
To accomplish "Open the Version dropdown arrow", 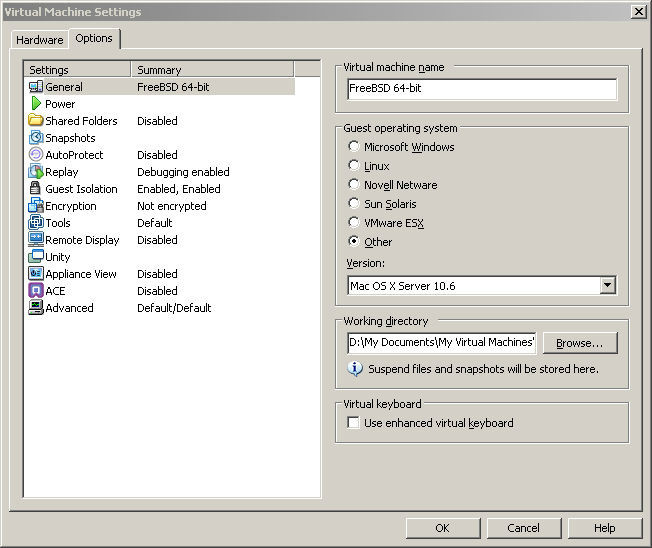I will pyautogui.click(x=608, y=286).
